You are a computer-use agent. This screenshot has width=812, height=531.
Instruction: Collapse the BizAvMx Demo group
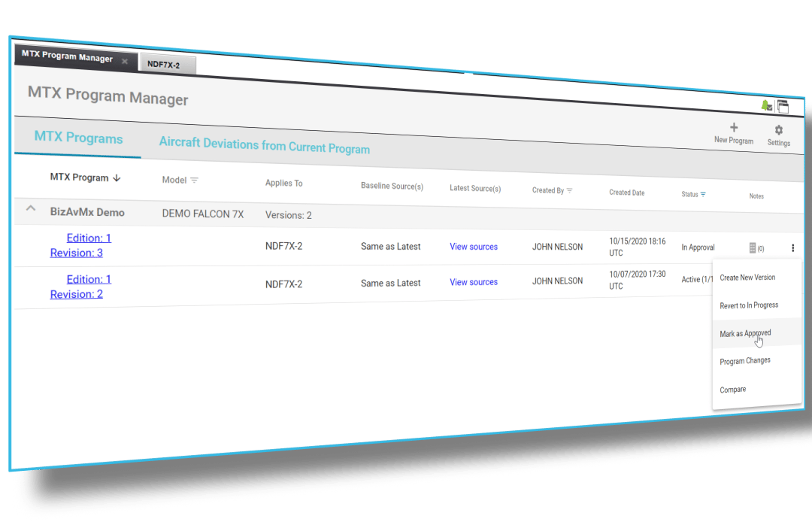(x=31, y=208)
